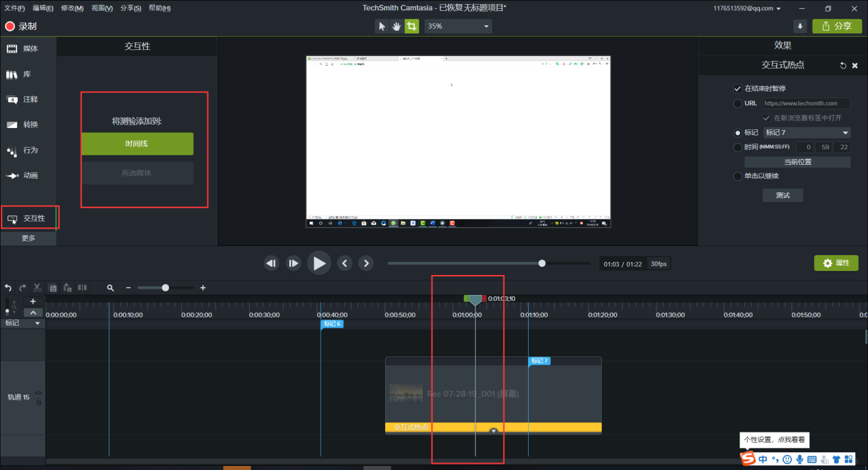Click the 当前位置 button
The height and width of the screenshot is (470, 868).
798,162
